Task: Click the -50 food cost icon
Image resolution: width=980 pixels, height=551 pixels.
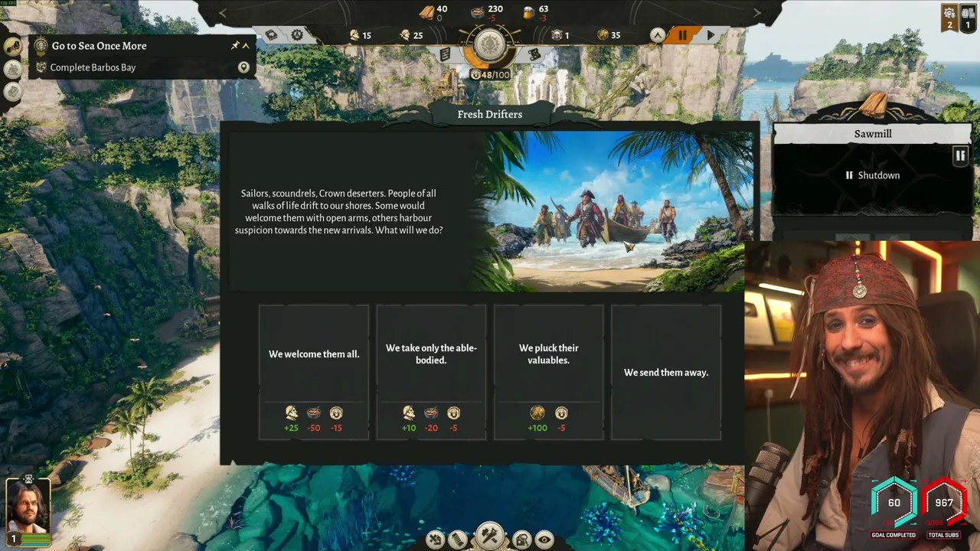Action: 314,413
